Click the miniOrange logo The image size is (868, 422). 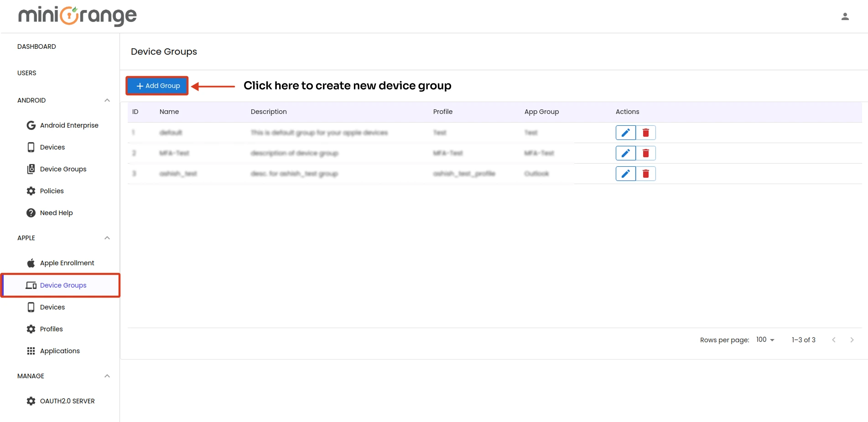tap(77, 16)
